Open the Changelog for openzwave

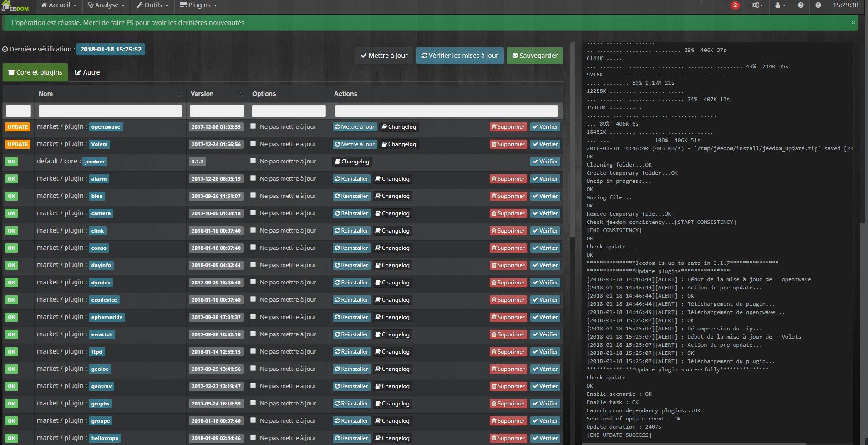point(399,127)
